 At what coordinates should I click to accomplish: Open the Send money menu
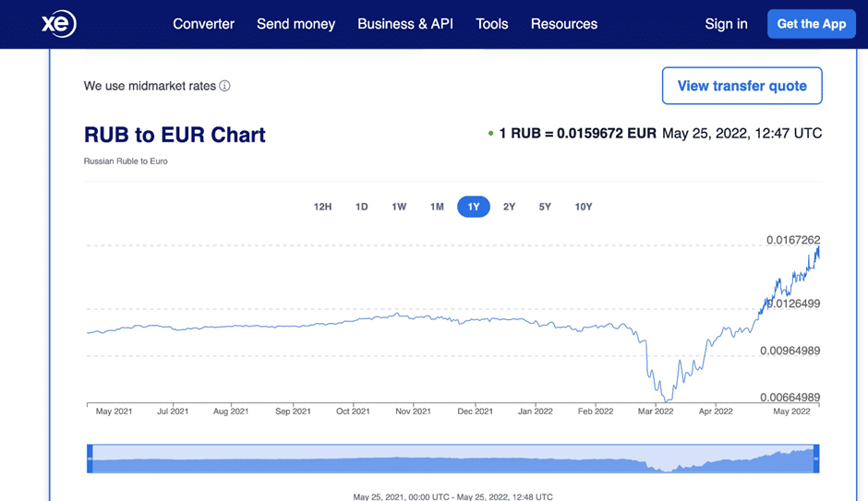[295, 24]
